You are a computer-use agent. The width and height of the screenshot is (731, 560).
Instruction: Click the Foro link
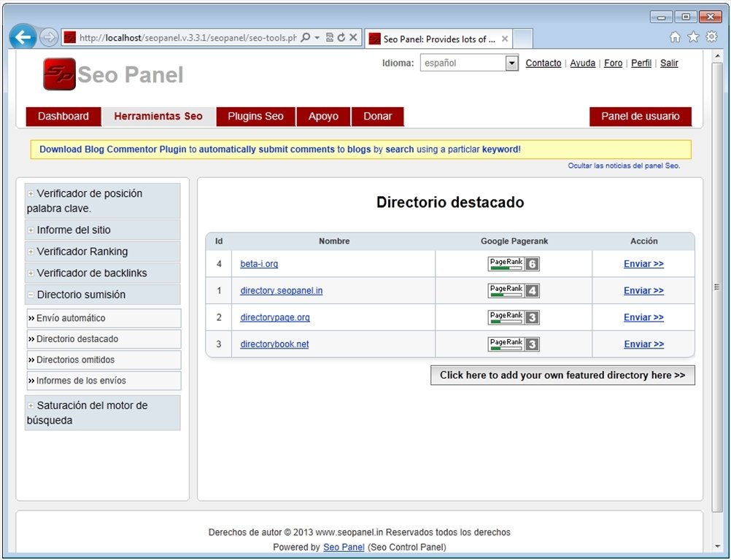613,63
